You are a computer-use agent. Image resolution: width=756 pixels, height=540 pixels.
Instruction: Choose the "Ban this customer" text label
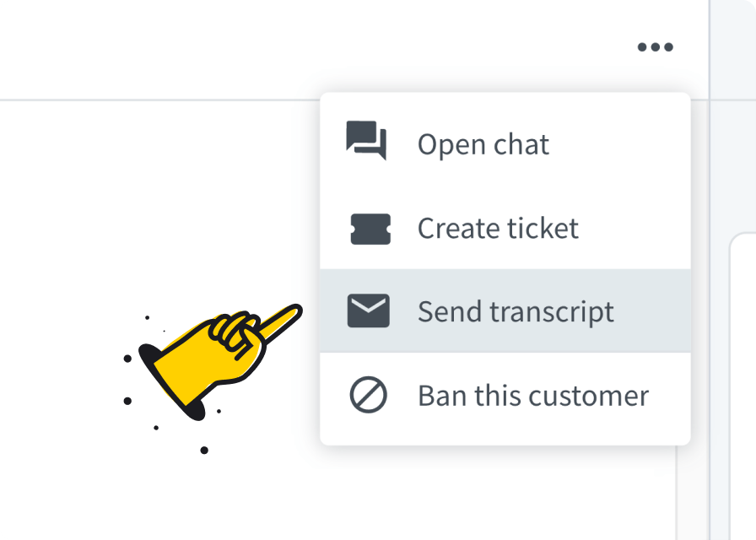tap(533, 395)
